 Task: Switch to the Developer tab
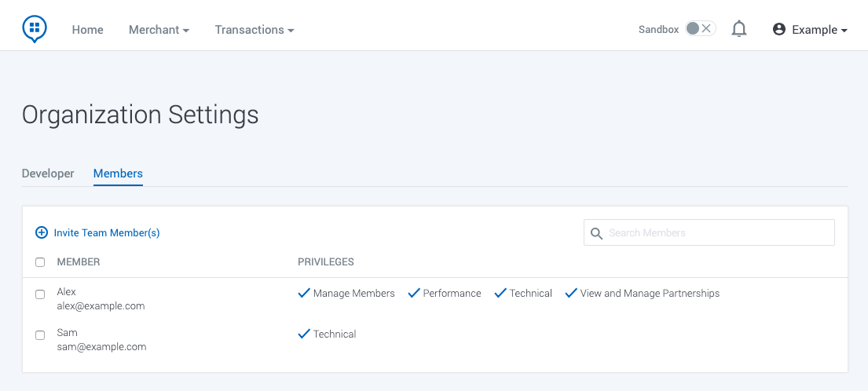(x=48, y=174)
